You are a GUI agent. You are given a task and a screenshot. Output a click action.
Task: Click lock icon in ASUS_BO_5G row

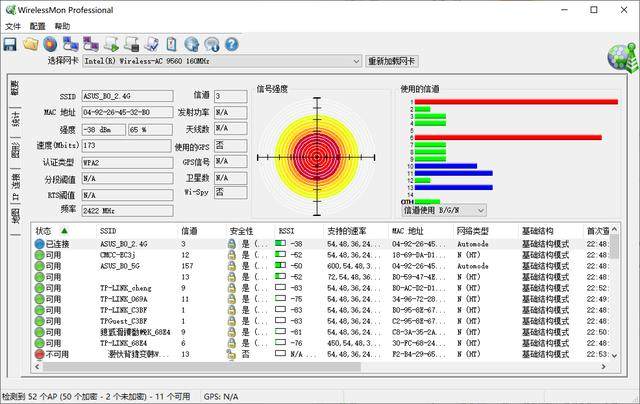tap(231, 266)
